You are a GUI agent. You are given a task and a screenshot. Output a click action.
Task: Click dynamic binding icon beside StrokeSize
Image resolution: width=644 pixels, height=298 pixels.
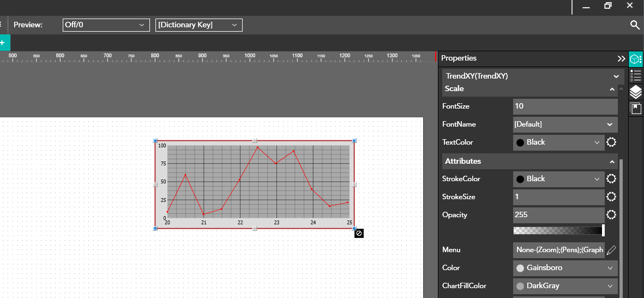[611, 197]
